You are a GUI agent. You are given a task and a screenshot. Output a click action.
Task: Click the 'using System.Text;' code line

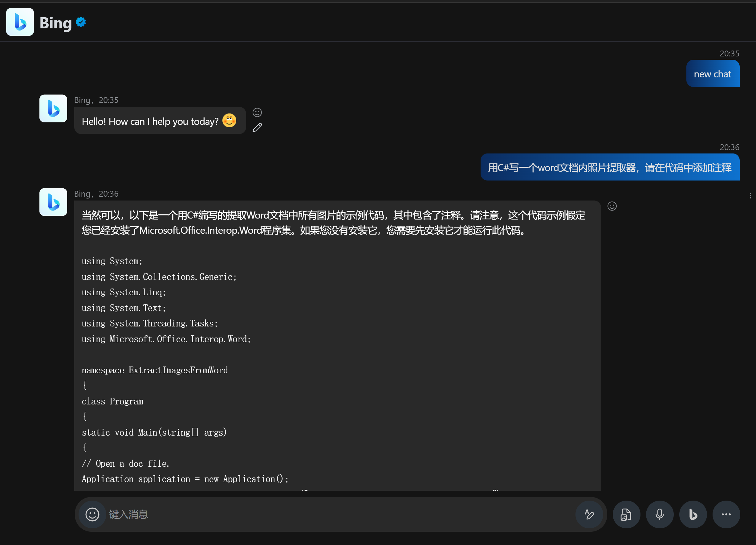(124, 308)
